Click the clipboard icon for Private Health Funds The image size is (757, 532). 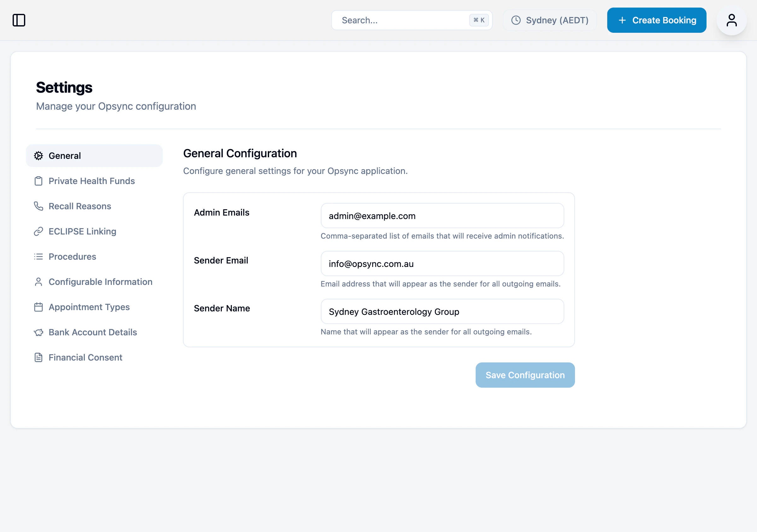38,181
